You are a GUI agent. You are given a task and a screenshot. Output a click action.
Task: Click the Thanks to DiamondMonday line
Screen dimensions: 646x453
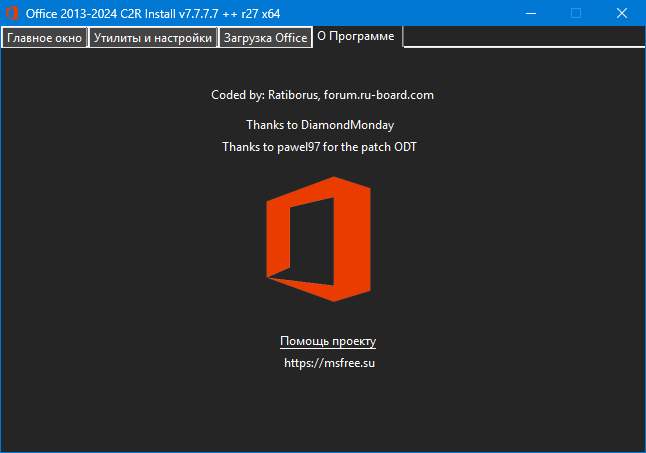(320, 125)
